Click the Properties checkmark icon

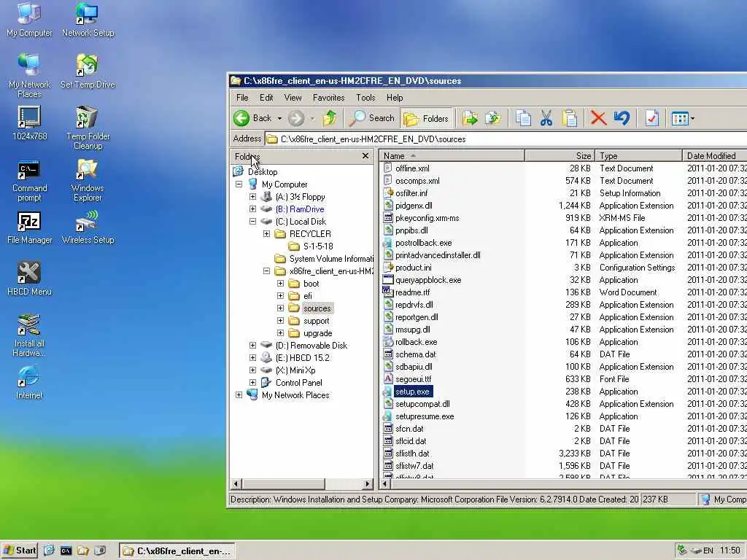651,118
